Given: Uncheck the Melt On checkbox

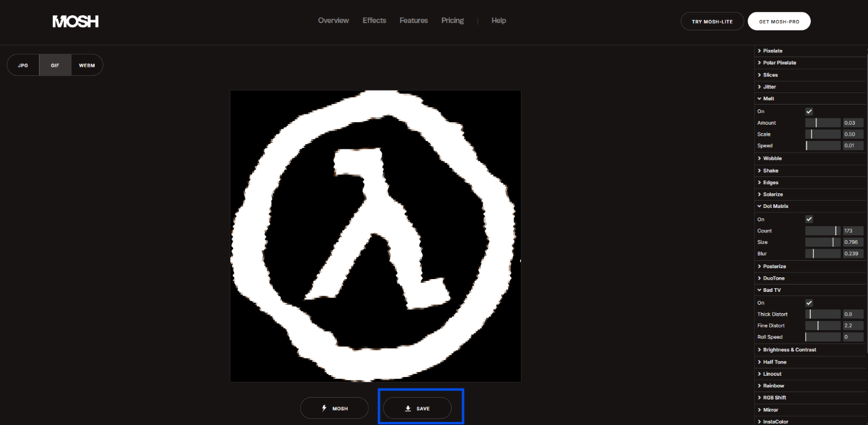Looking at the screenshot, I should click(809, 112).
